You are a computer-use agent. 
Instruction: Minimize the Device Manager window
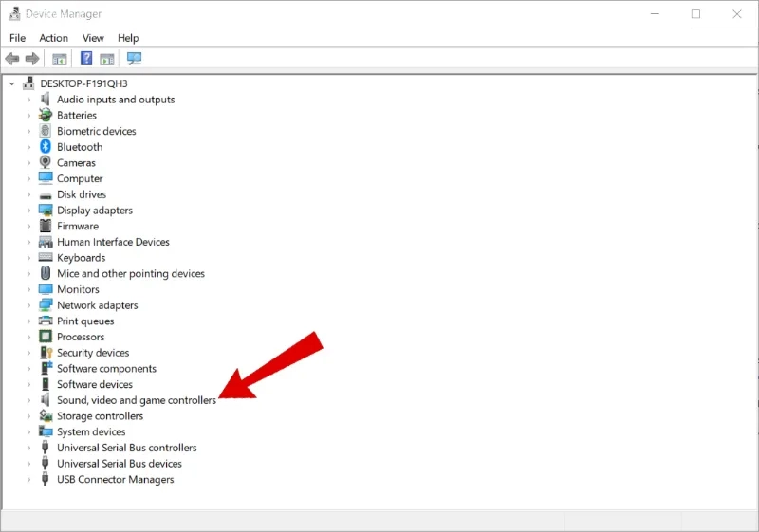pos(655,14)
